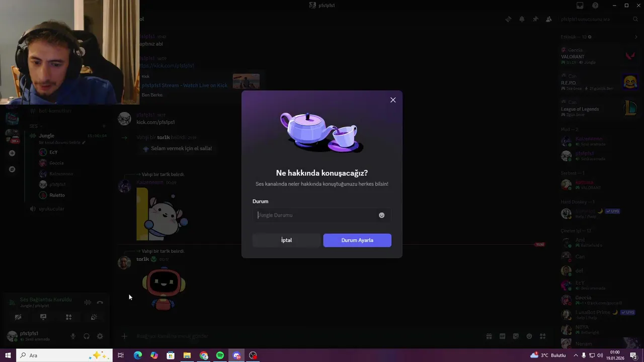
Task: Collapse the SES channel category
Action: [35, 126]
